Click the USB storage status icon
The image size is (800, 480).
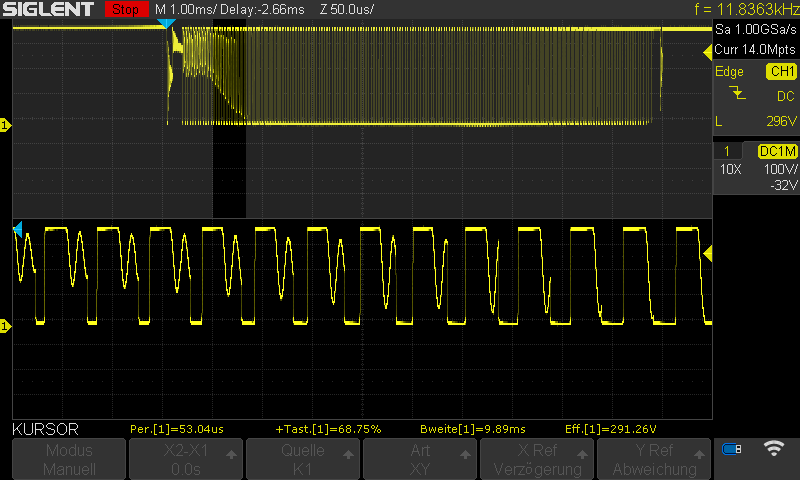[x=732, y=449]
